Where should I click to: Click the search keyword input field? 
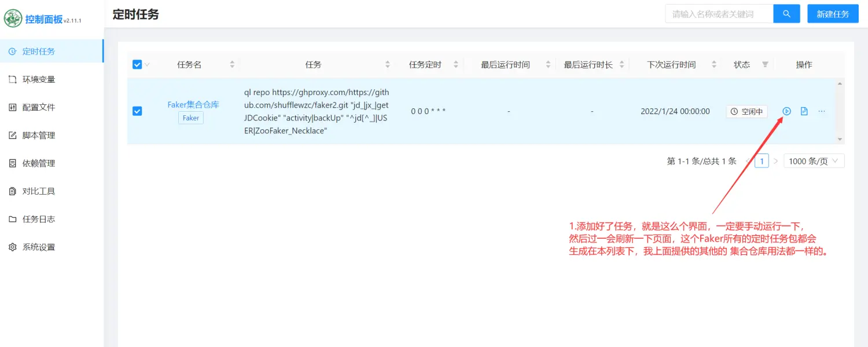719,14
